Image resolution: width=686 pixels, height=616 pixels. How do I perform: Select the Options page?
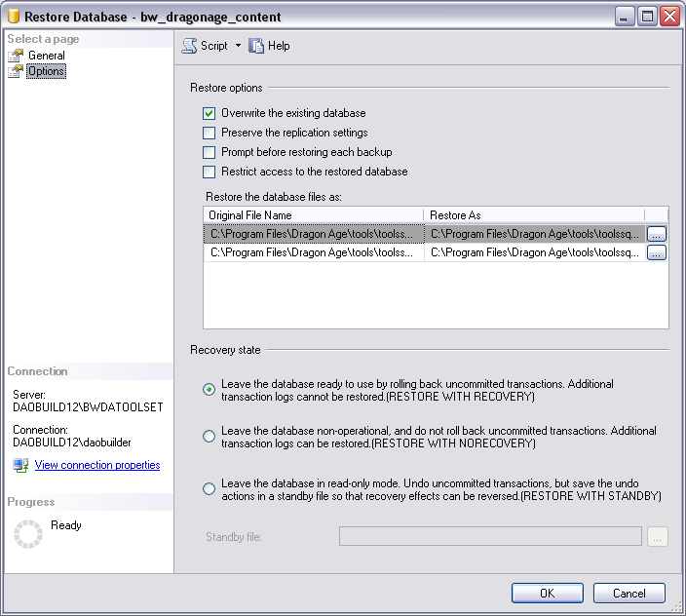46,71
